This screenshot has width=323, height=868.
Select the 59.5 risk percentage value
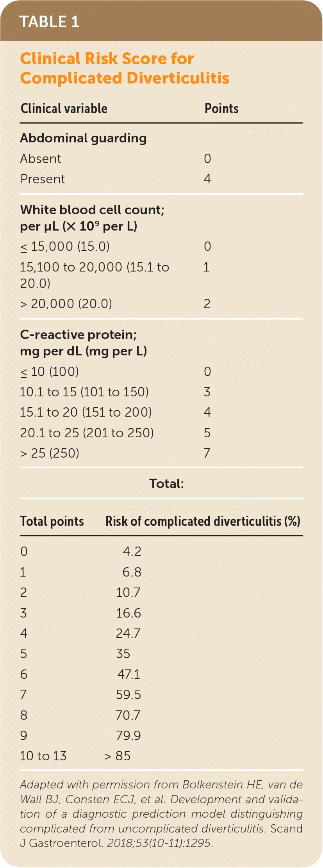point(128,694)
